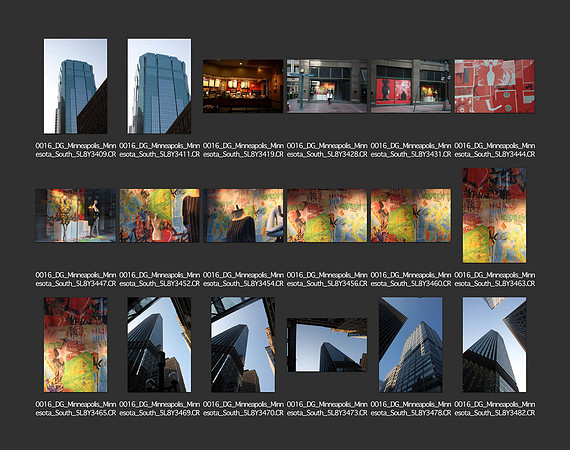Click the file name ending in 5L8Y3444.CR

(x=494, y=150)
